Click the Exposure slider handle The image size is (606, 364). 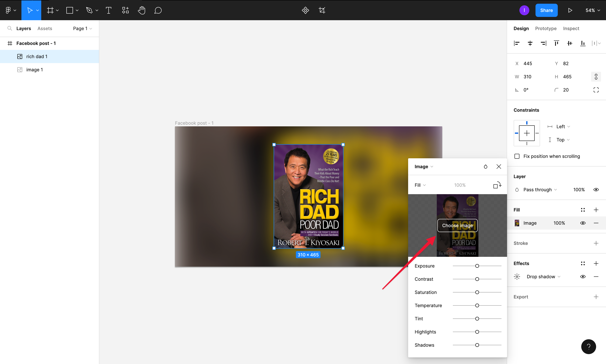[477, 266]
